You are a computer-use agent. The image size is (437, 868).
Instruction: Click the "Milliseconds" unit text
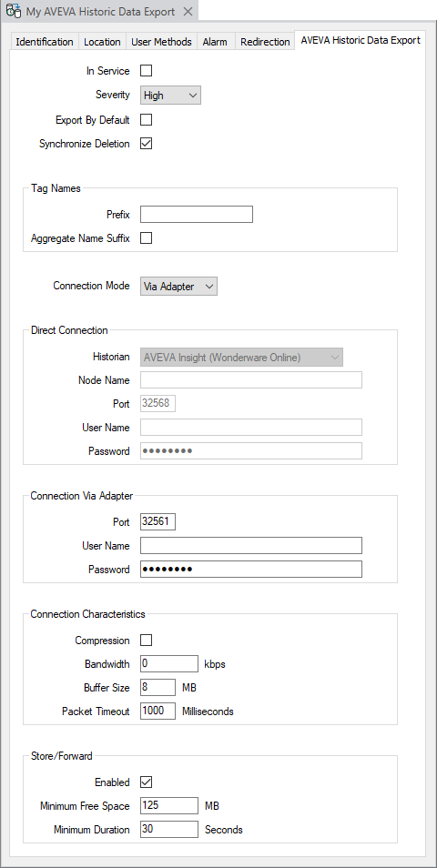coord(208,712)
